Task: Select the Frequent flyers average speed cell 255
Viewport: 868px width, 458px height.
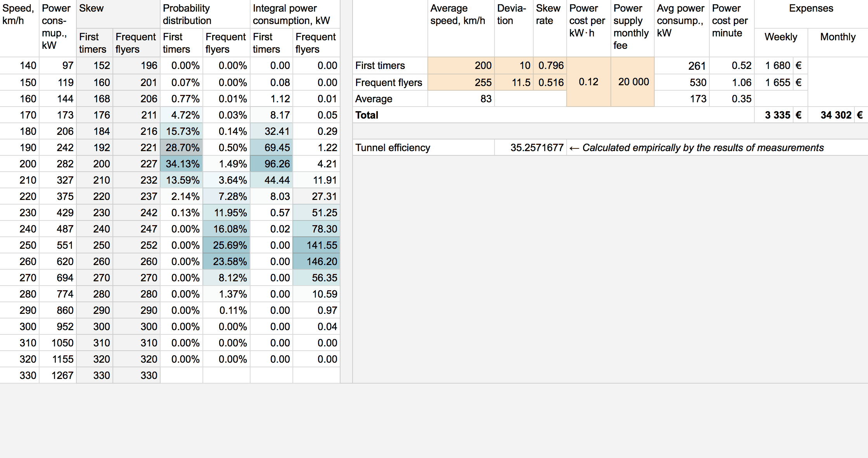Action: coord(461,82)
